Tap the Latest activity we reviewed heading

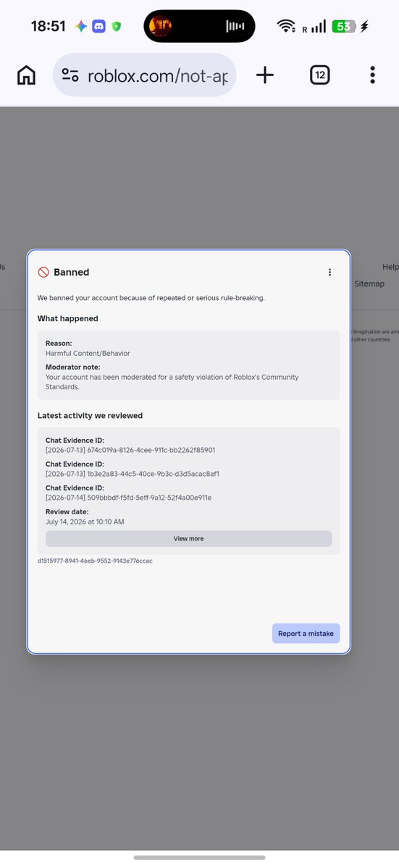[90, 416]
